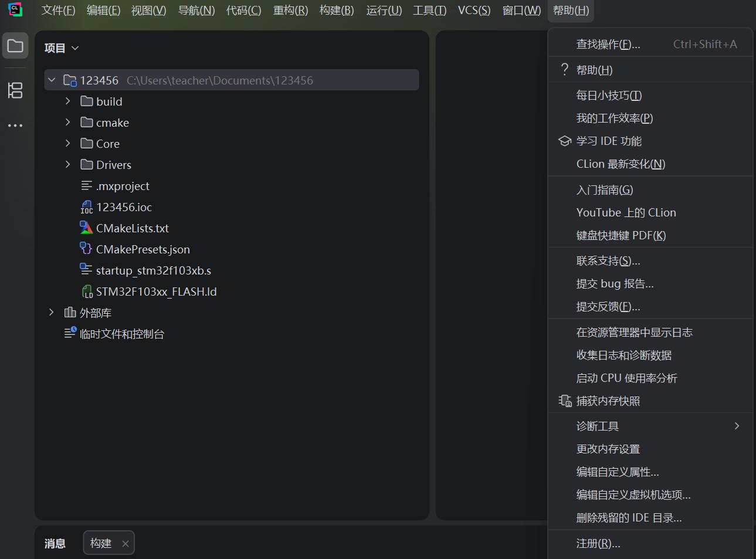The image size is (756, 559).
Task: Expand the cmake folder
Action: (x=67, y=122)
